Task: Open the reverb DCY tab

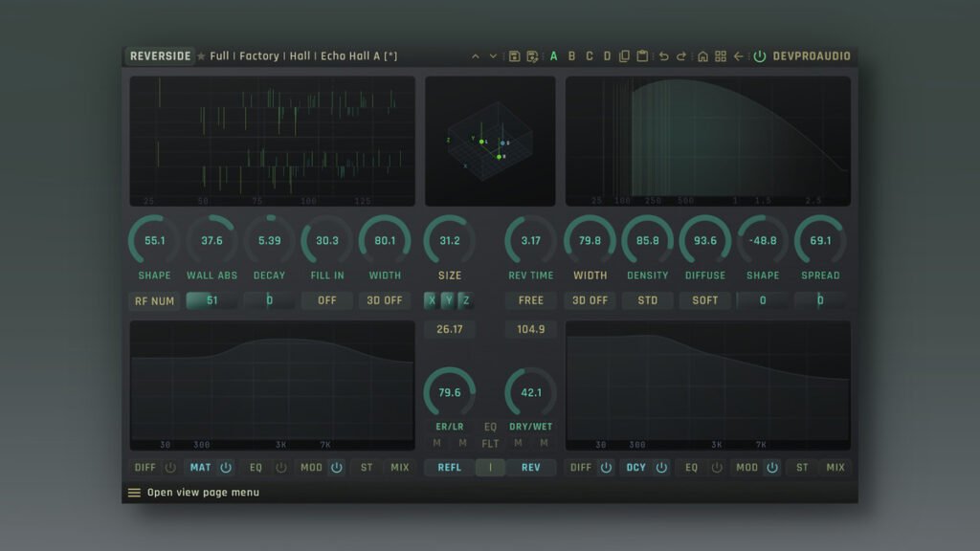Action: point(636,467)
